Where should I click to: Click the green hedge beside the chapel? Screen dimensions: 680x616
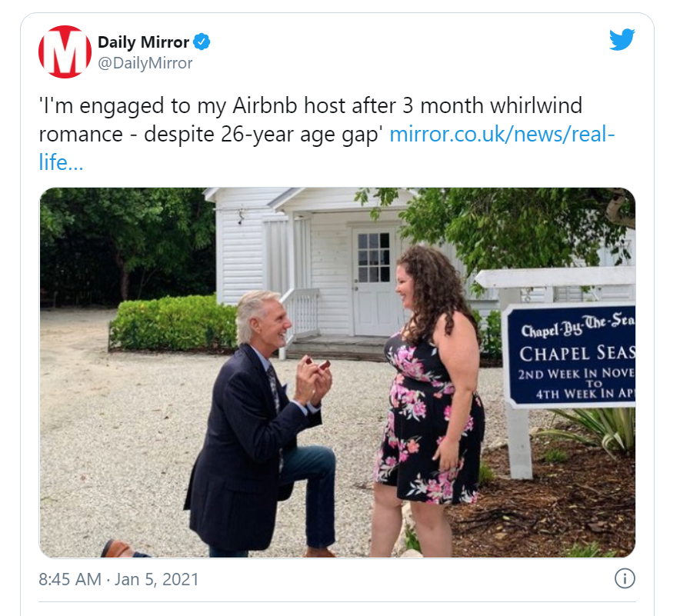pos(174,323)
